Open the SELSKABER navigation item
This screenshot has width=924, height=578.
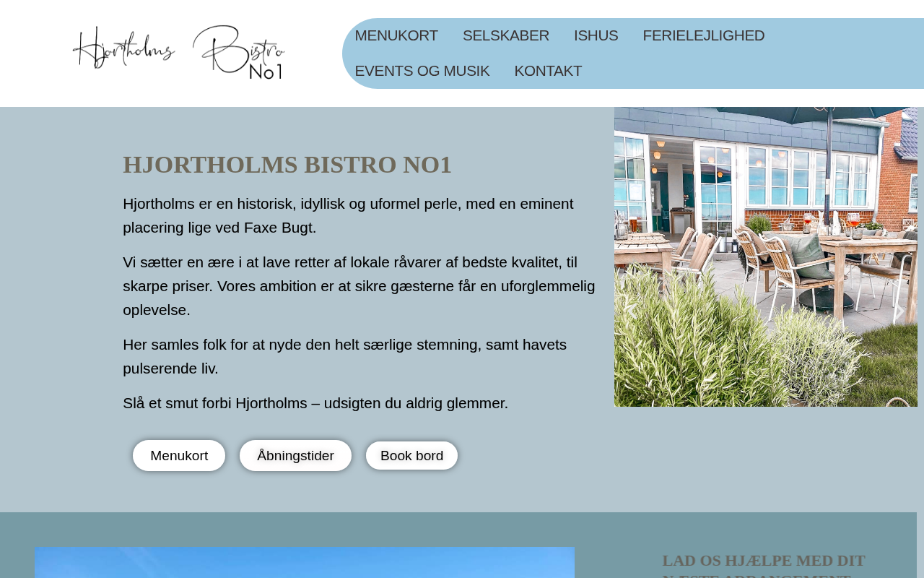coord(506,35)
